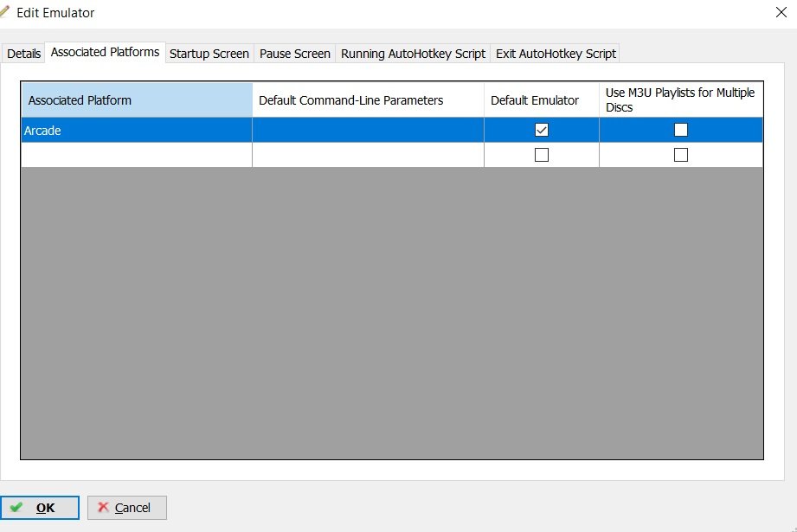This screenshot has width=797, height=532.
Task: Click Default Command-Line Parameters column header
Action: pos(368,100)
